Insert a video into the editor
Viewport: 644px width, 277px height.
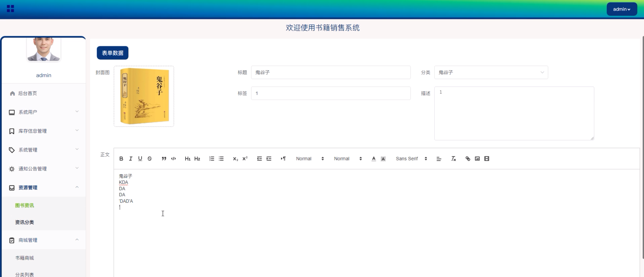click(487, 159)
